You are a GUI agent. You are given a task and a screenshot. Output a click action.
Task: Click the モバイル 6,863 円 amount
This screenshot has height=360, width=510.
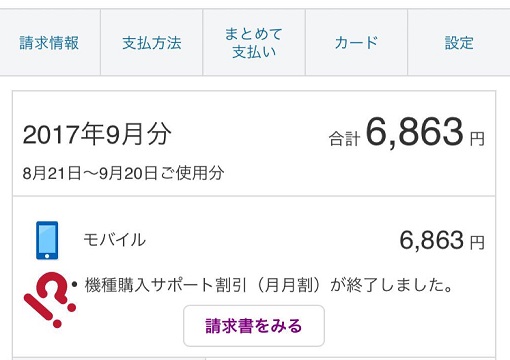click(x=442, y=240)
